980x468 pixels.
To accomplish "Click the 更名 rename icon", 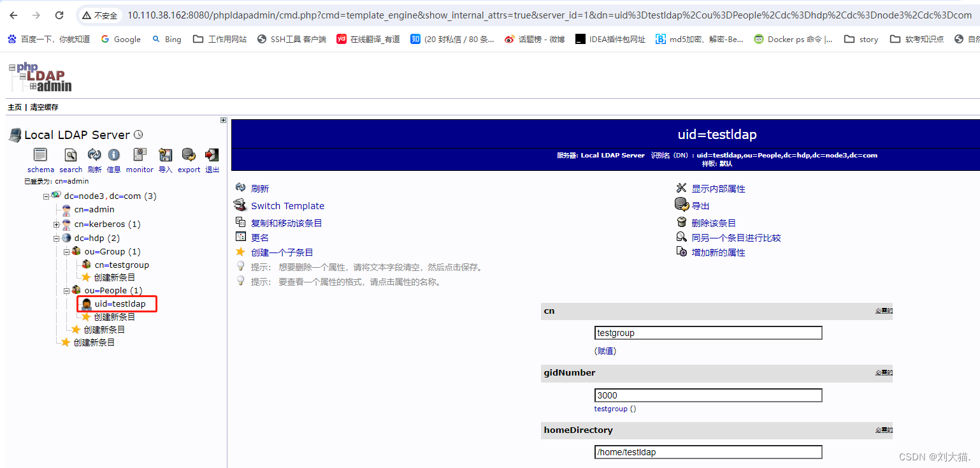I will [x=240, y=237].
